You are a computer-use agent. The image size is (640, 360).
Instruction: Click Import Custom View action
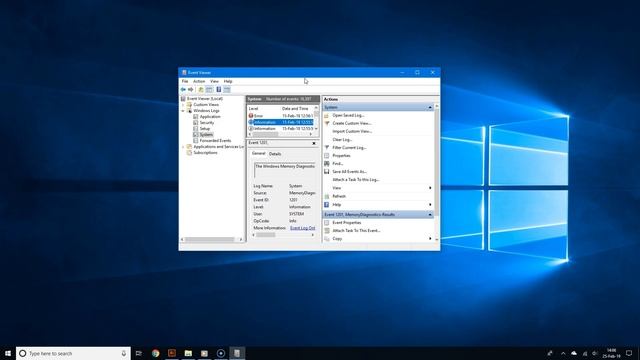pos(352,131)
